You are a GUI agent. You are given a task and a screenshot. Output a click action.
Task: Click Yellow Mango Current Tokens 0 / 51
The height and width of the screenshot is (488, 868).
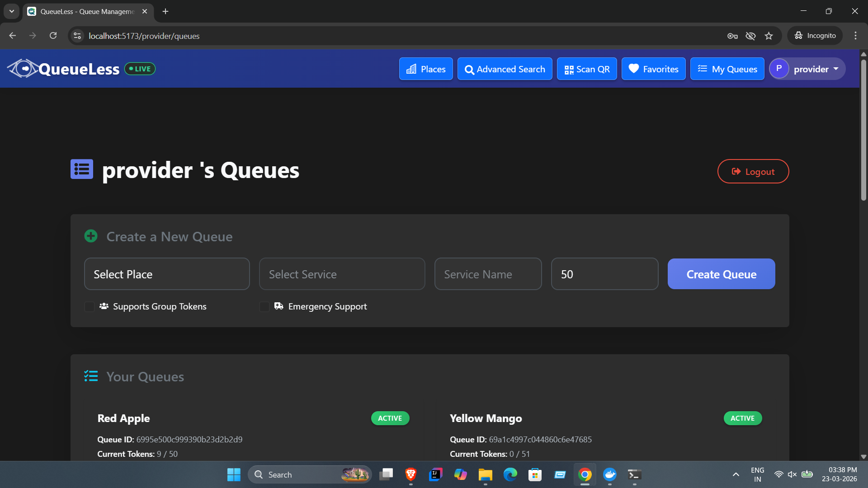[x=490, y=454]
